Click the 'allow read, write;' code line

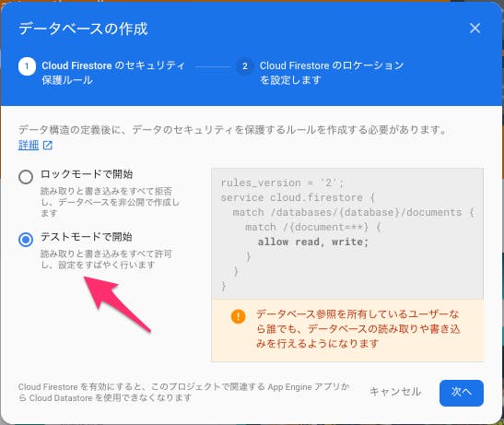coord(312,242)
